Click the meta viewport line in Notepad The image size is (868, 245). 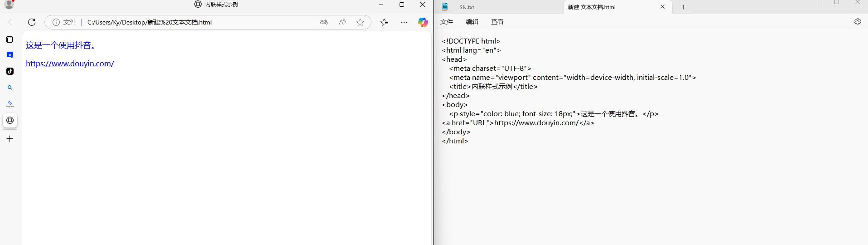pos(573,78)
